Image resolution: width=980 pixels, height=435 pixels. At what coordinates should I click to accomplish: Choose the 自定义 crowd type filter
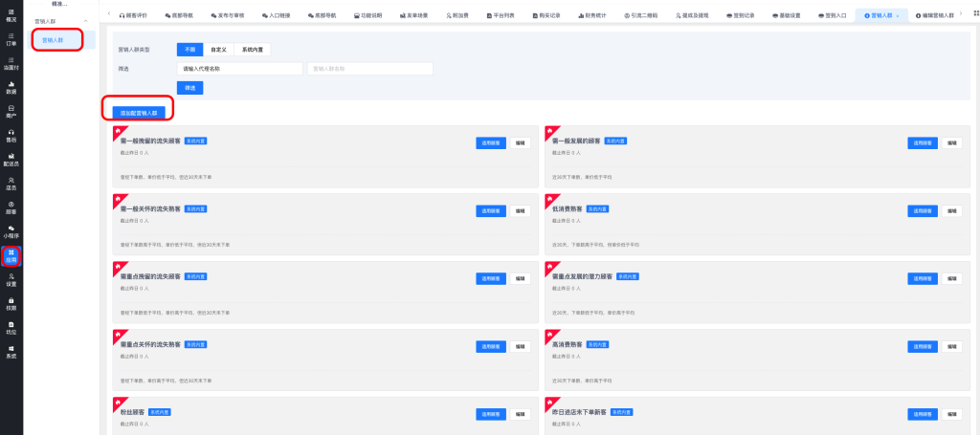click(217, 49)
